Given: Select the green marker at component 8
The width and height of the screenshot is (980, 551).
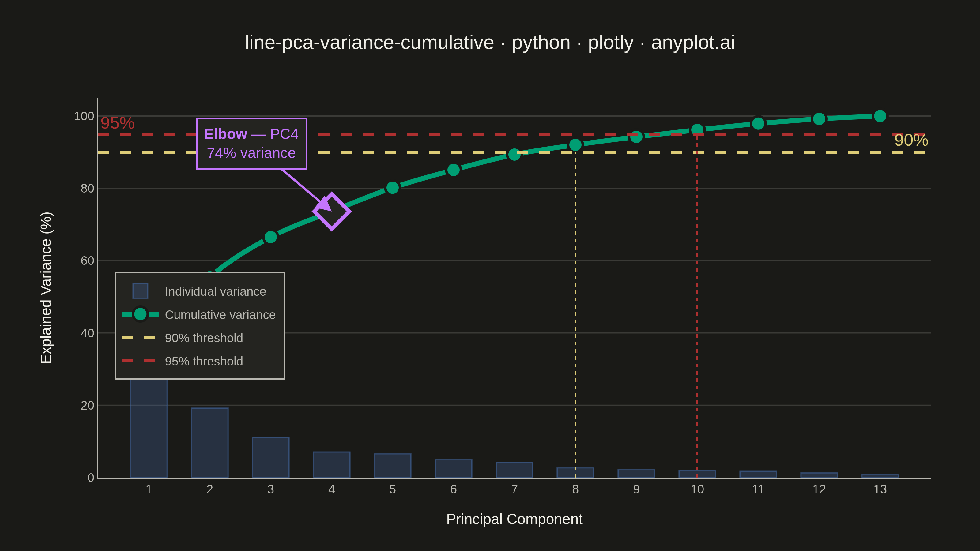Looking at the screenshot, I should [x=575, y=145].
